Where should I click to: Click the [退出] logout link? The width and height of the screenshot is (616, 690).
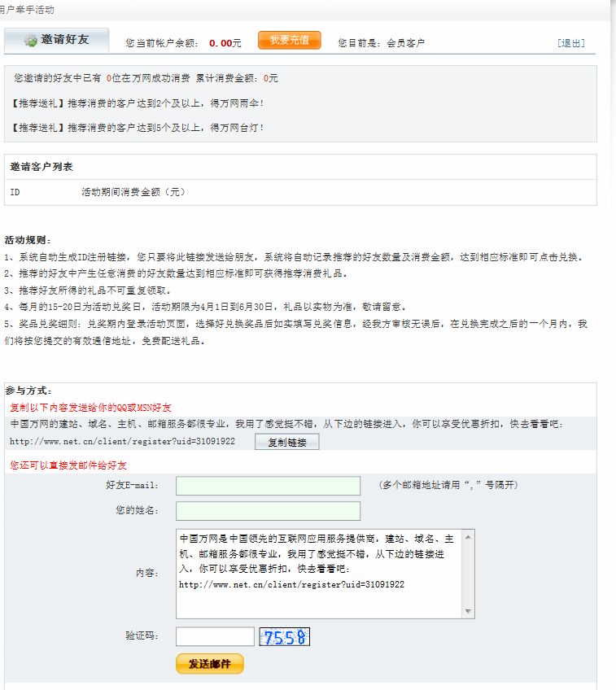point(570,43)
